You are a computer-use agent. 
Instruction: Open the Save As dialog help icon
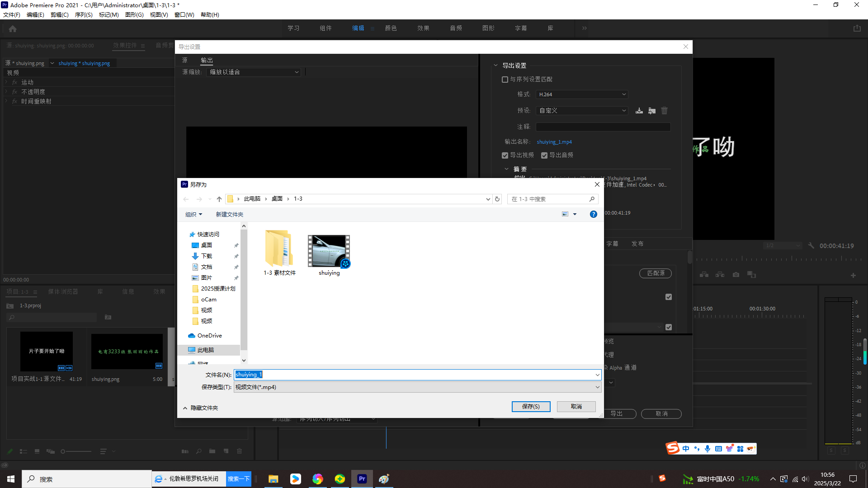click(x=593, y=214)
